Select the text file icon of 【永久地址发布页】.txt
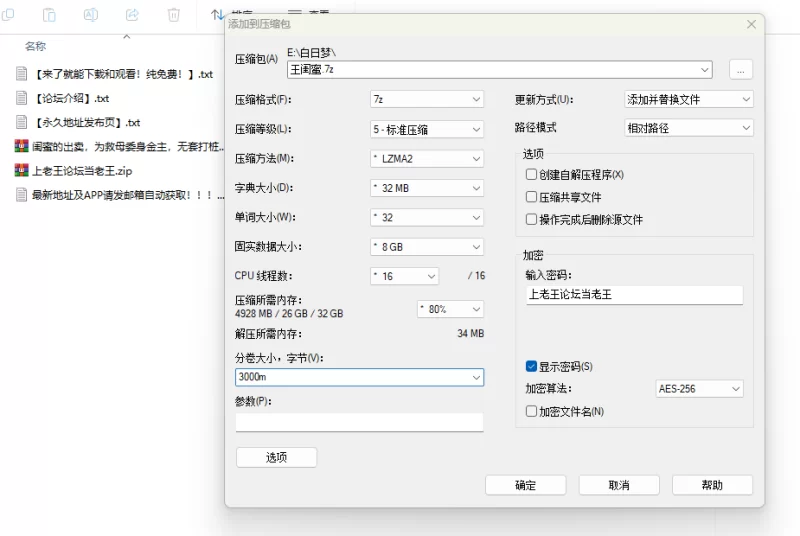The image size is (800, 536). click(21, 122)
